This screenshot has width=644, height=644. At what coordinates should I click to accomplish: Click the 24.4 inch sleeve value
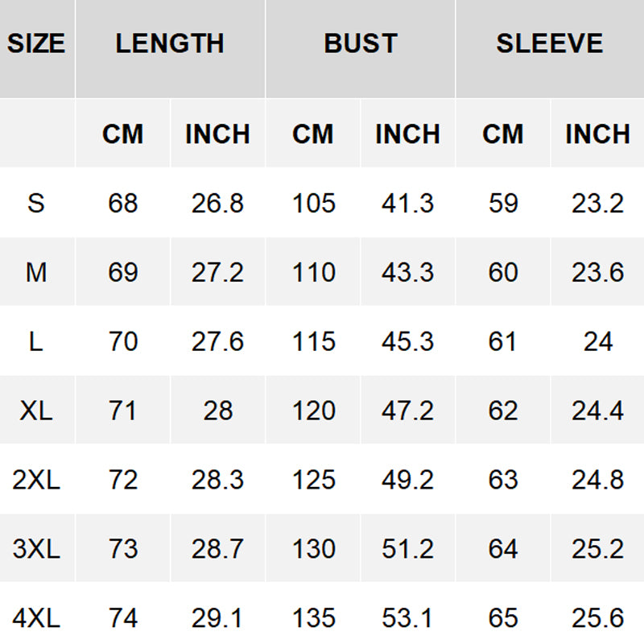click(597, 411)
